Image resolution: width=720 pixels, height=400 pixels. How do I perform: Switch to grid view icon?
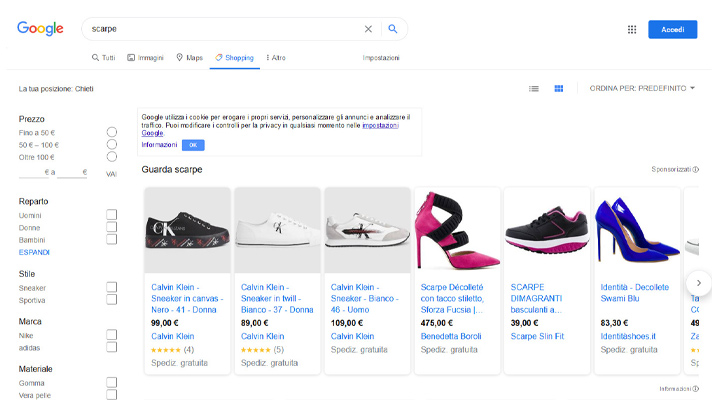coord(558,89)
